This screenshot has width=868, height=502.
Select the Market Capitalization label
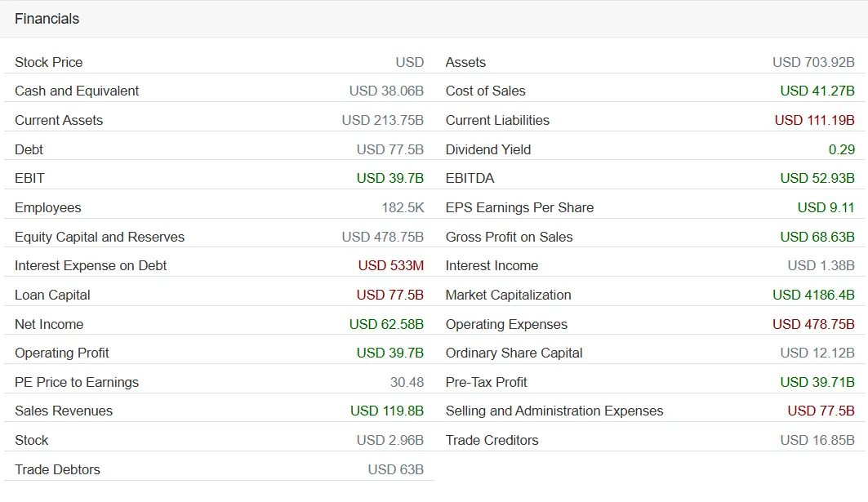click(508, 295)
